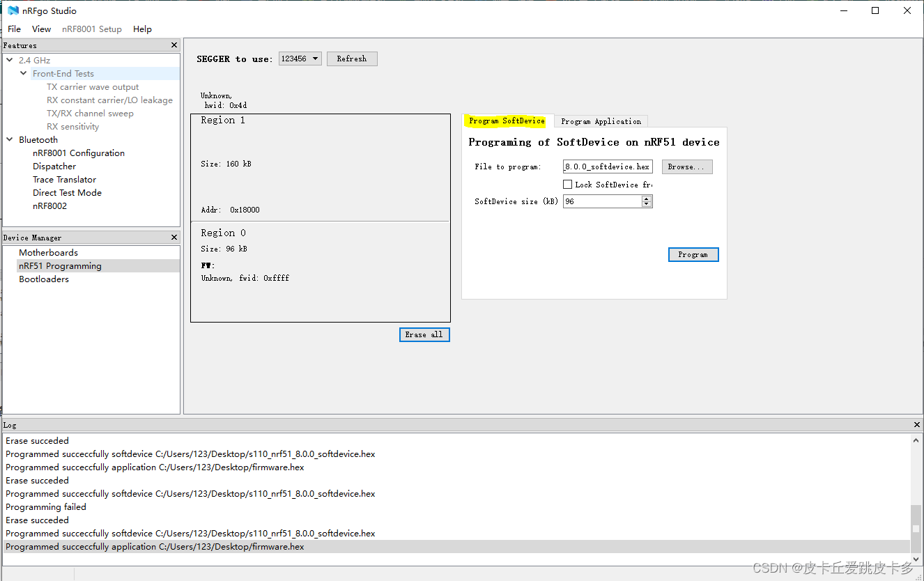The height and width of the screenshot is (581, 924).
Task: Select last 'Programmed succeccfully application' log line
Action: click(457, 547)
